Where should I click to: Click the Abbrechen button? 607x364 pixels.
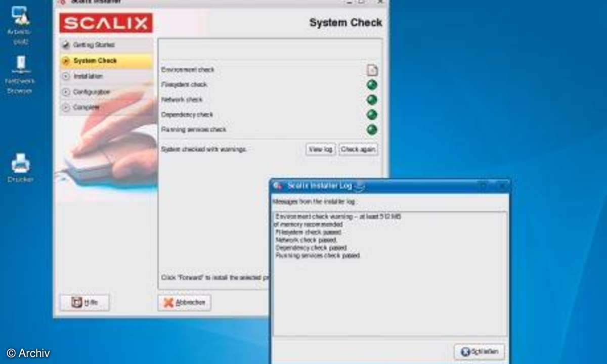(x=185, y=302)
